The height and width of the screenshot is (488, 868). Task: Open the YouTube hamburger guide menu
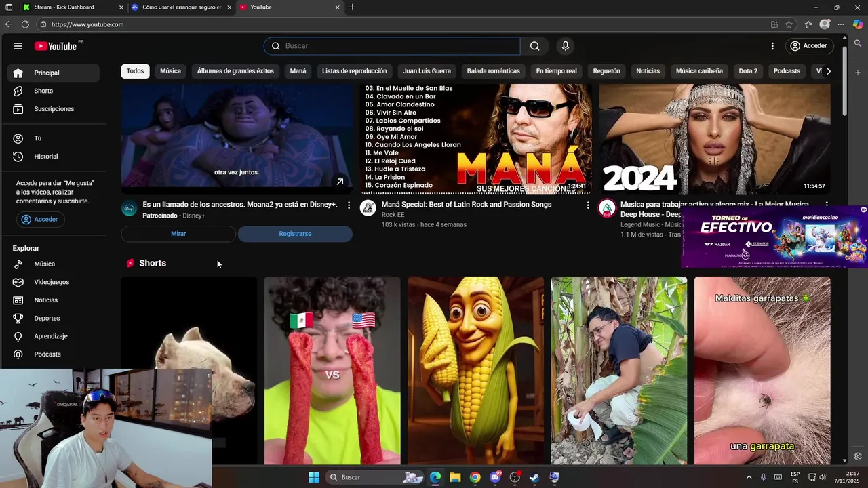click(18, 46)
